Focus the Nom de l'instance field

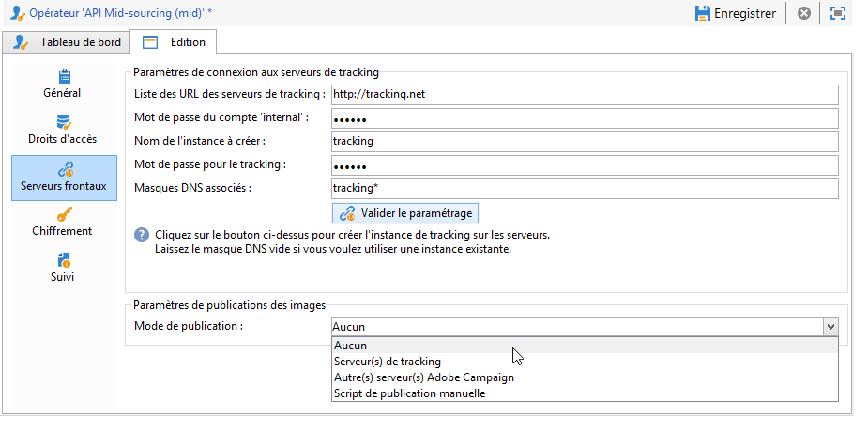pyautogui.click(x=584, y=141)
